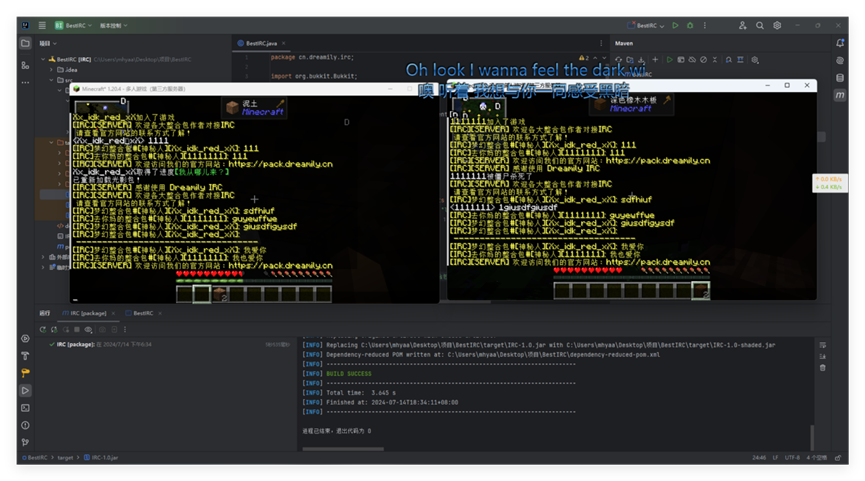
Task: Select IRC [package] build result row
Action: (168, 344)
